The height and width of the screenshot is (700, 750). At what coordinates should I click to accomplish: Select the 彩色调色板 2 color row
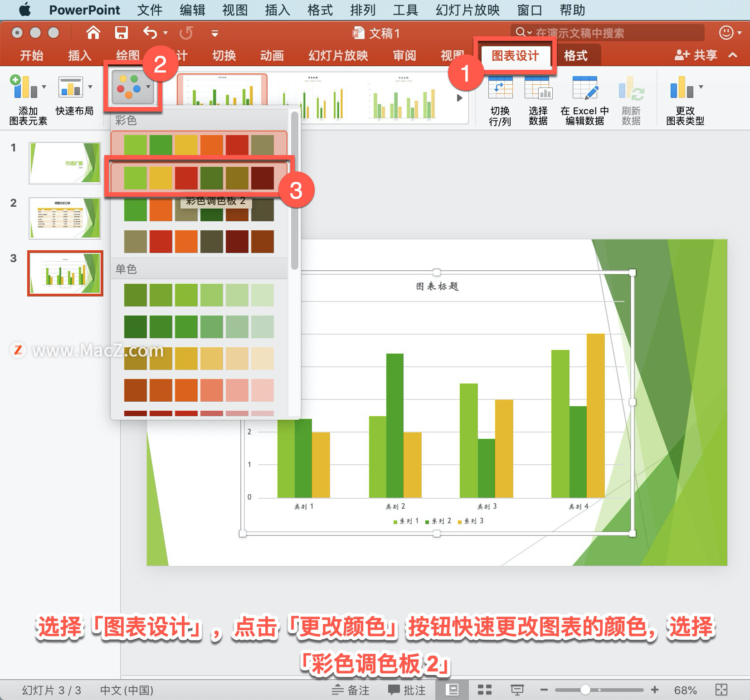199,178
